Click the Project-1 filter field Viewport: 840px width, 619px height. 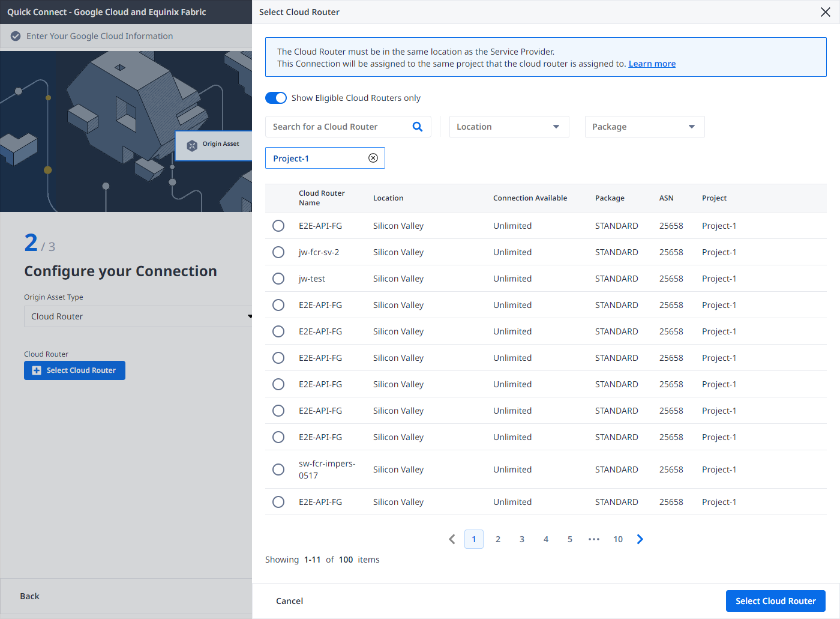tap(325, 158)
